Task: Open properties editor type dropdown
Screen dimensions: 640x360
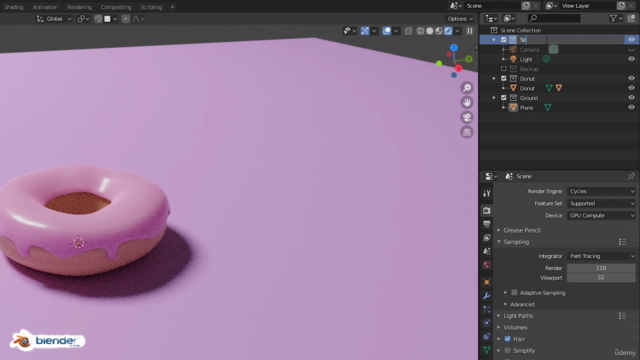Action: pos(491,176)
